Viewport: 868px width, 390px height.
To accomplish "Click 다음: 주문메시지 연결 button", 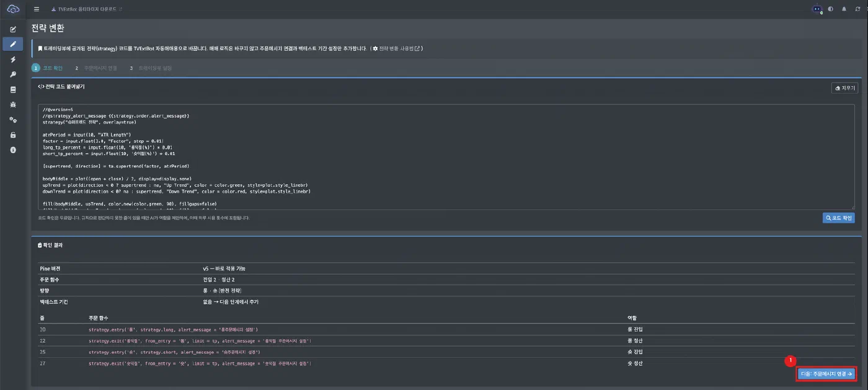I will (x=826, y=374).
